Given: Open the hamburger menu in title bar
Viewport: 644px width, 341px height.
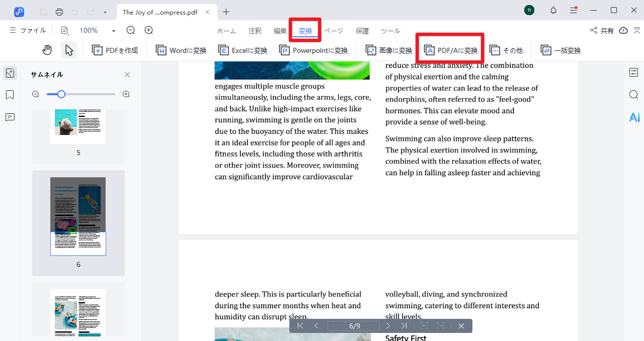Looking at the screenshot, I should 574,10.
